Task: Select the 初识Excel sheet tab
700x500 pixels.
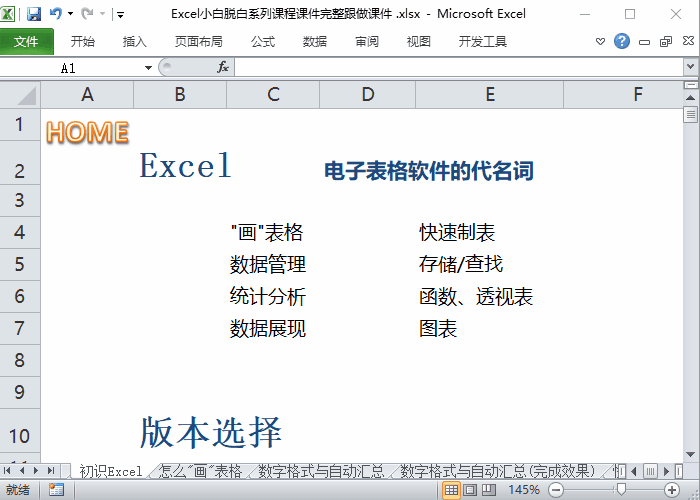Action: pos(111,471)
